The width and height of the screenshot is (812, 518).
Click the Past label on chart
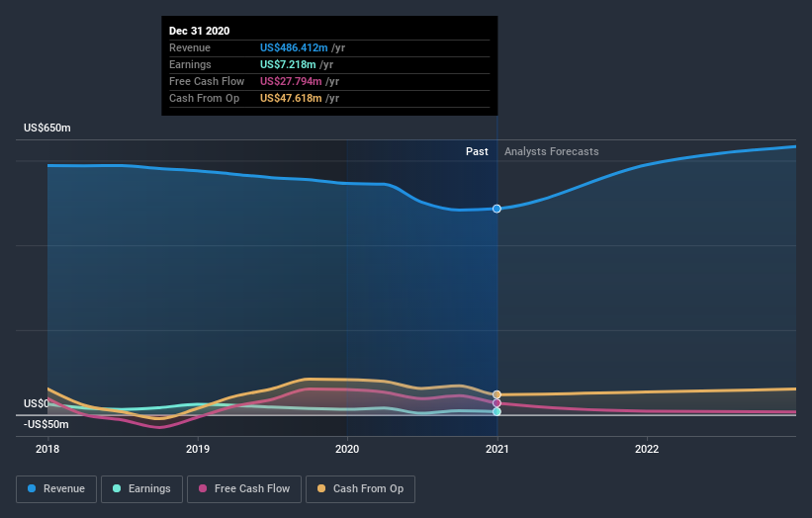pyautogui.click(x=477, y=151)
